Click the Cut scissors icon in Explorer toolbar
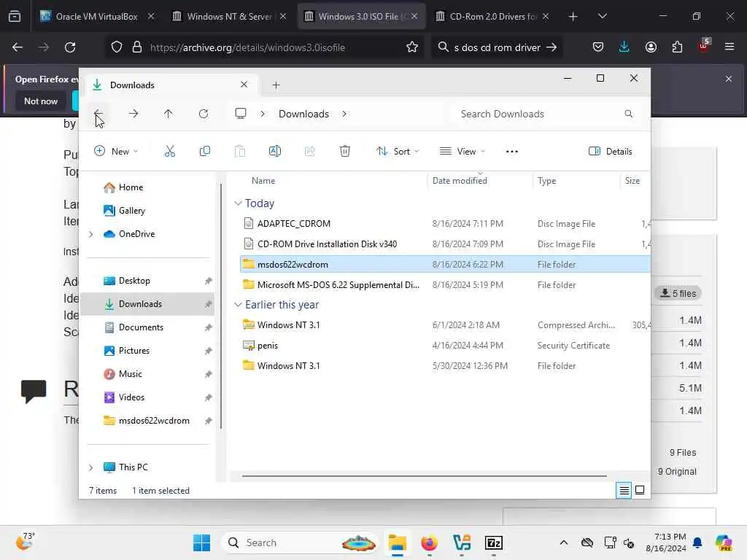The image size is (747, 560). click(169, 152)
